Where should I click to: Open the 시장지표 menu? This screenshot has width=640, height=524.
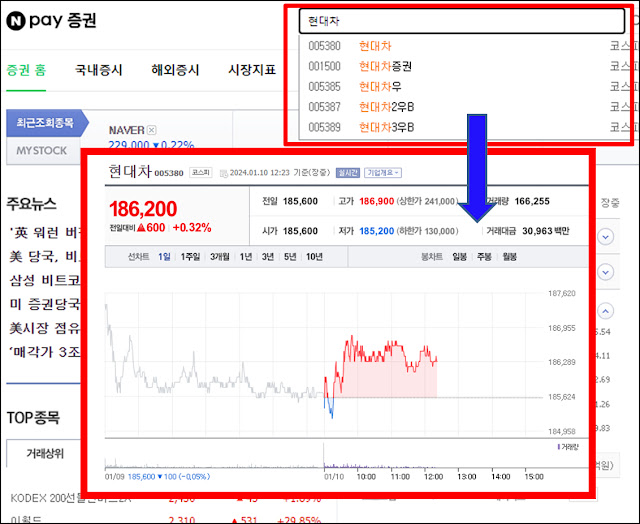[252, 70]
